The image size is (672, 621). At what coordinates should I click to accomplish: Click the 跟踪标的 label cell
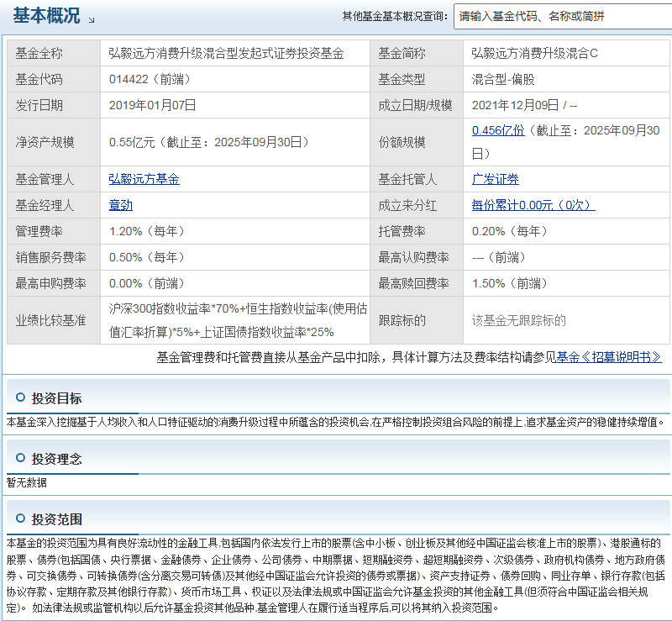[x=416, y=320]
